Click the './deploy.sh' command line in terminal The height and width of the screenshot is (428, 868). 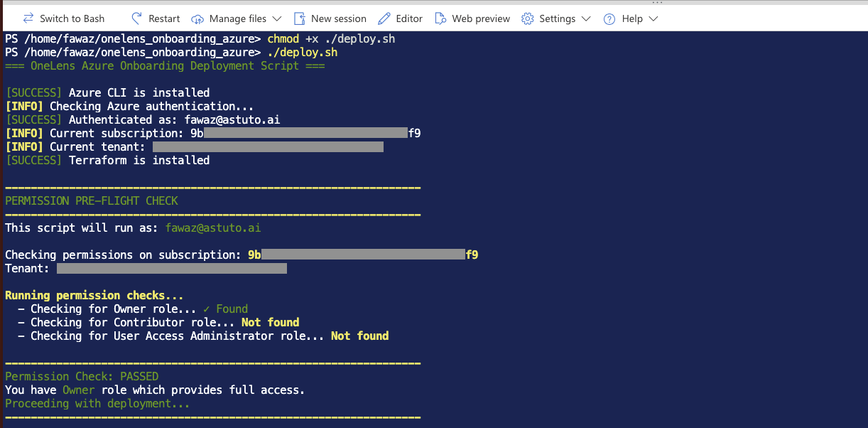pos(302,53)
